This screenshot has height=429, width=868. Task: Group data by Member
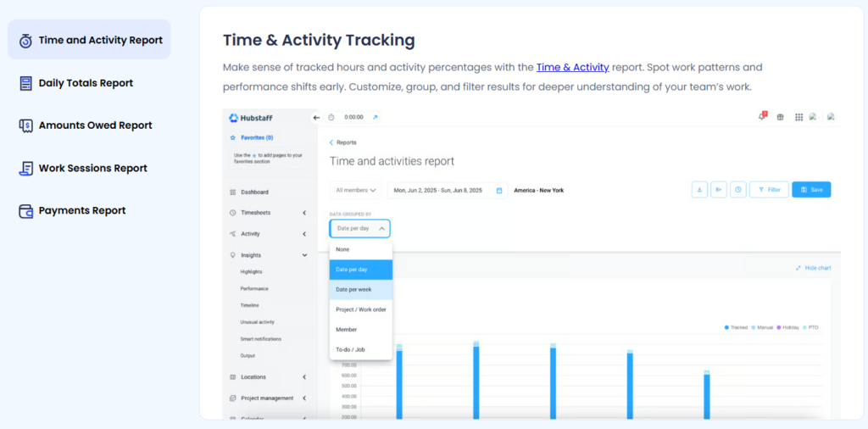click(x=361, y=329)
